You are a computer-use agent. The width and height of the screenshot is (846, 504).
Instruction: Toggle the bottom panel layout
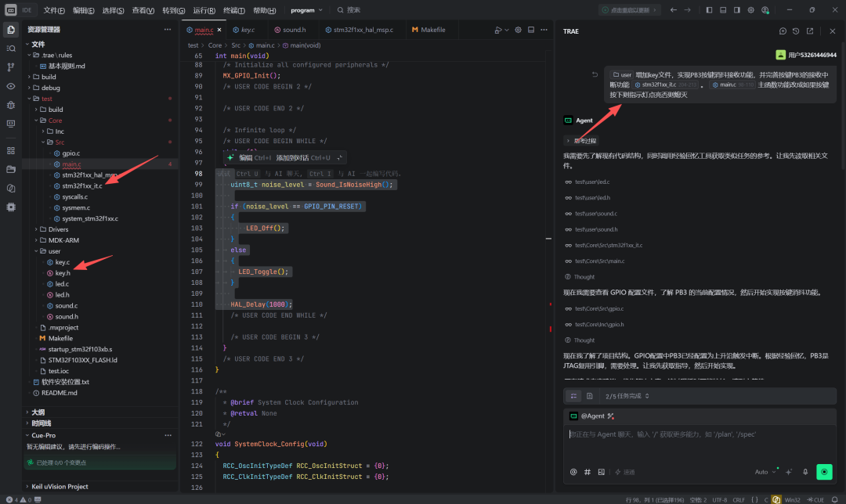[723, 9]
